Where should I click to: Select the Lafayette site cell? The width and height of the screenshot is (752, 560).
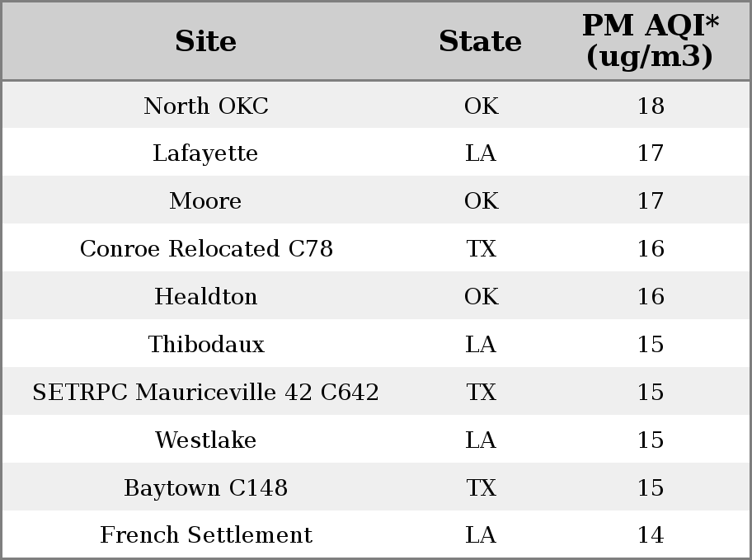206,153
